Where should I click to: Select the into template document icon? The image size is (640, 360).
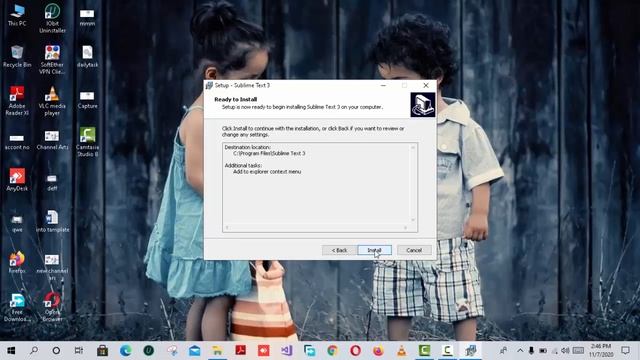[x=52, y=221]
